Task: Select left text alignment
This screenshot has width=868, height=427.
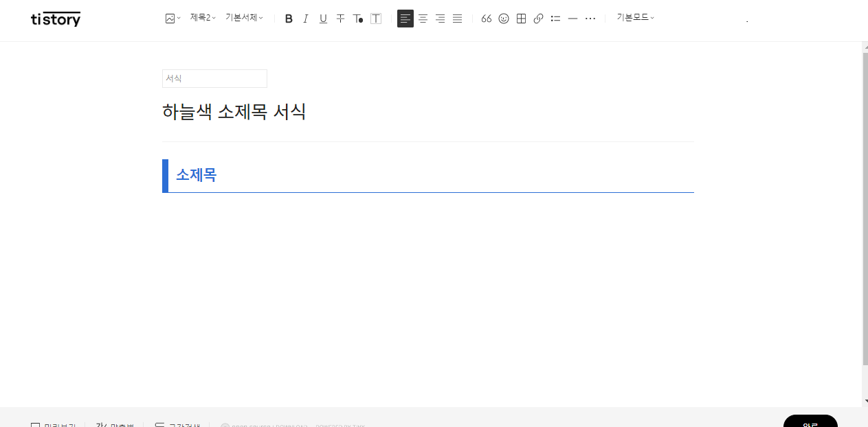Action: pyautogui.click(x=405, y=19)
